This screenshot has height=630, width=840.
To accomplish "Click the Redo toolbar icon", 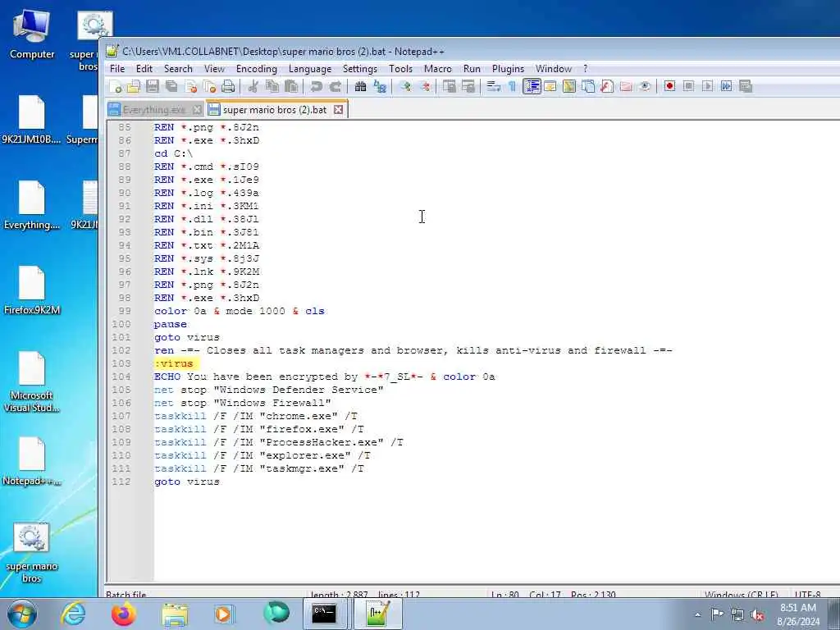I will point(336,86).
